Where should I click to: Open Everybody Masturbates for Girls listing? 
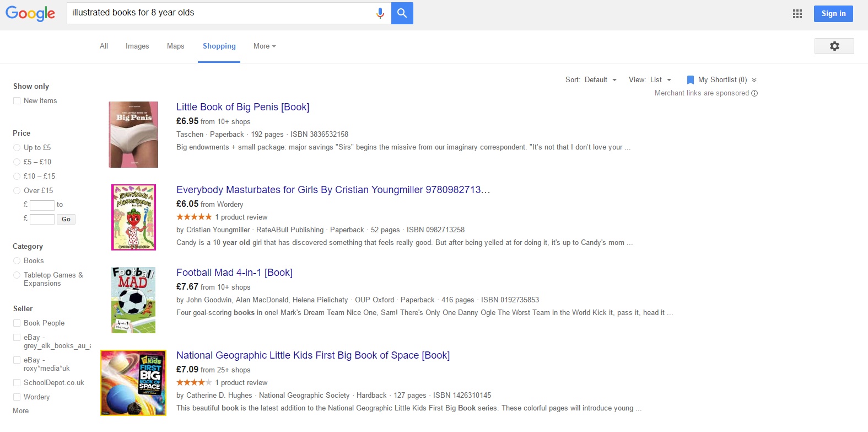click(x=333, y=190)
